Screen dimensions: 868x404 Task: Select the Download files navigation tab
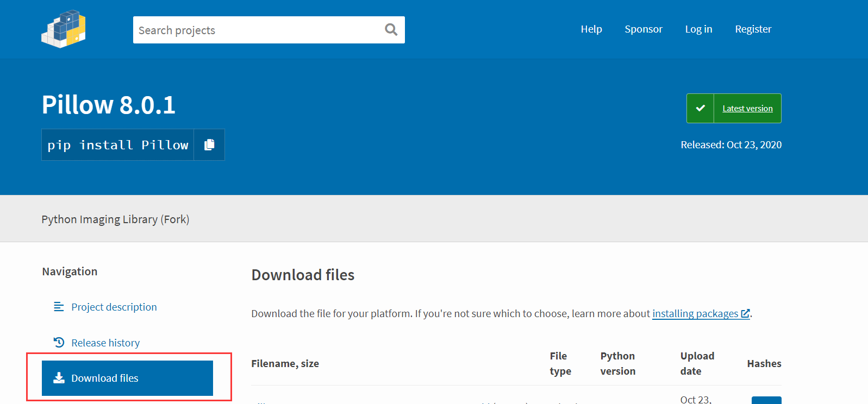[127, 378]
